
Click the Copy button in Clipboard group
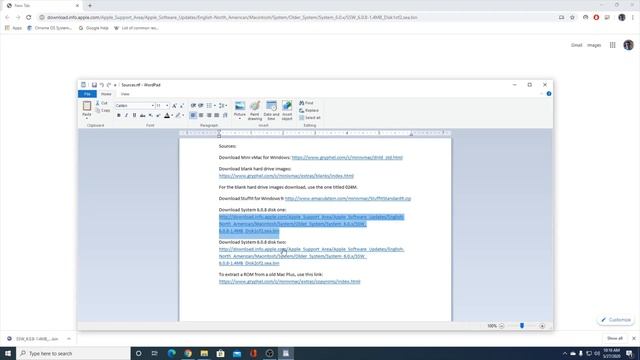[x=103, y=110]
